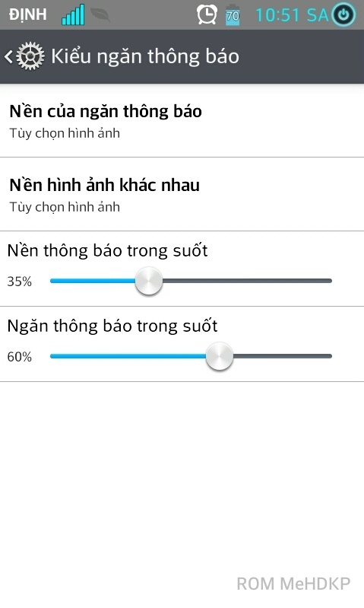Tap the 10:51 SA clock
Screen dimensions: 364x608
pos(293,15)
